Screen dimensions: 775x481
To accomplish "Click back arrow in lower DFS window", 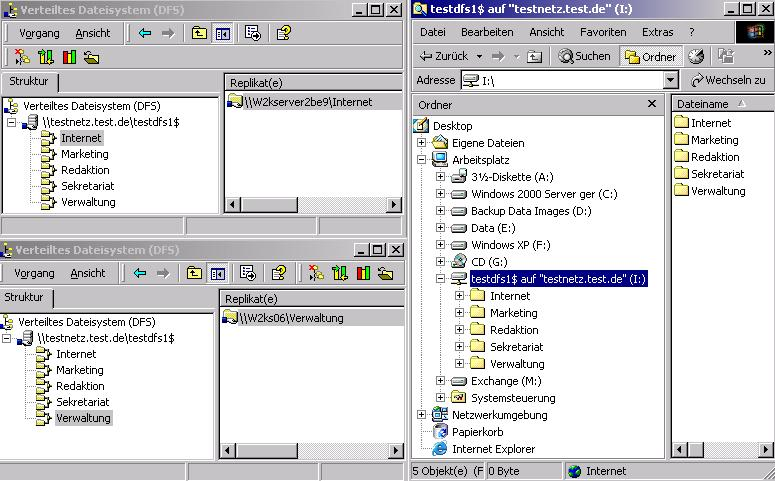I will coord(140,273).
